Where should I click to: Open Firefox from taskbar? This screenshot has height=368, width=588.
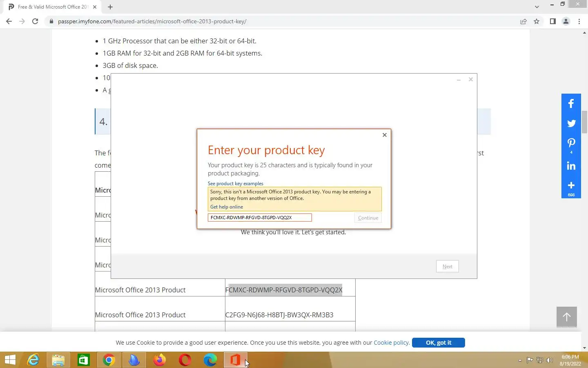[x=160, y=360]
